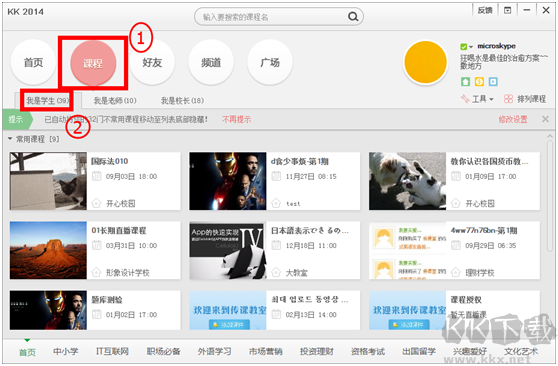Click the d食少事烦-第1期 course title
558x366 pixels.
(300, 161)
